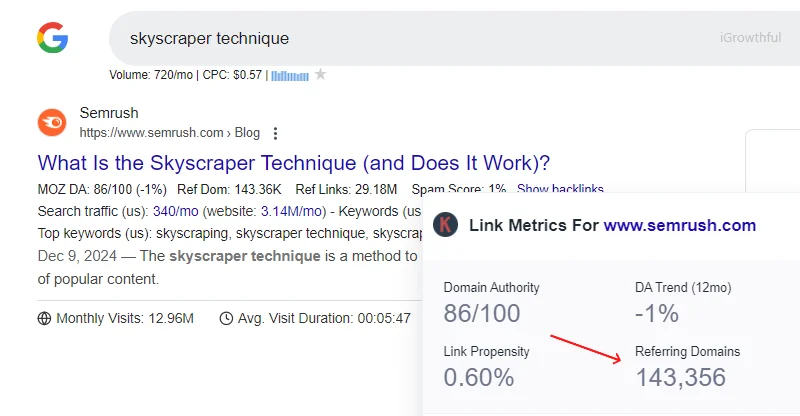
Task: Click the Dec 9, 2024 snippet date
Action: click(77, 256)
